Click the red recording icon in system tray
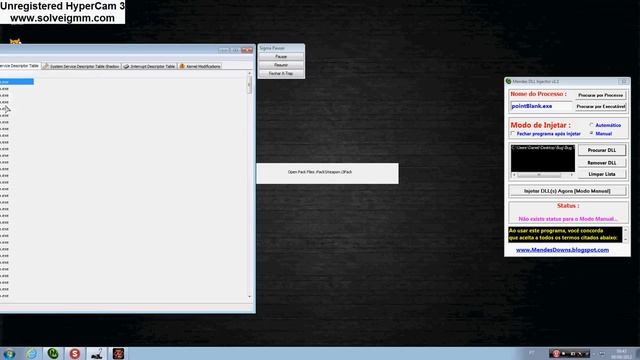This screenshot has height=360, width=640. 556,353
